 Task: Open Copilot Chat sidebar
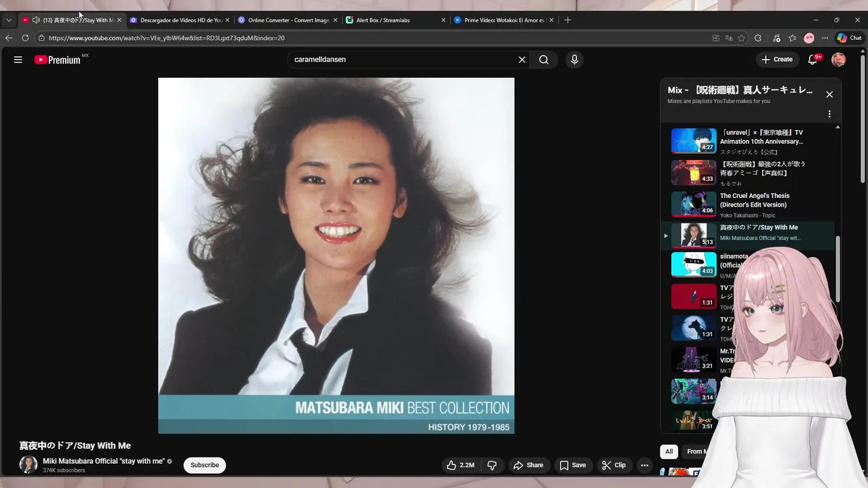[849, 38]
